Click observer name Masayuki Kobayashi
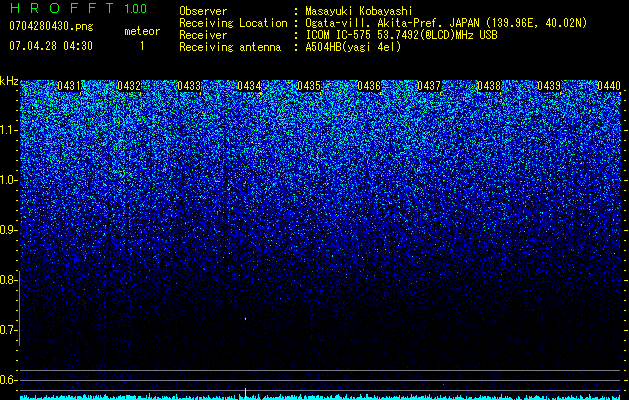Viewport: 629px width, 400px height. point(359,12)
